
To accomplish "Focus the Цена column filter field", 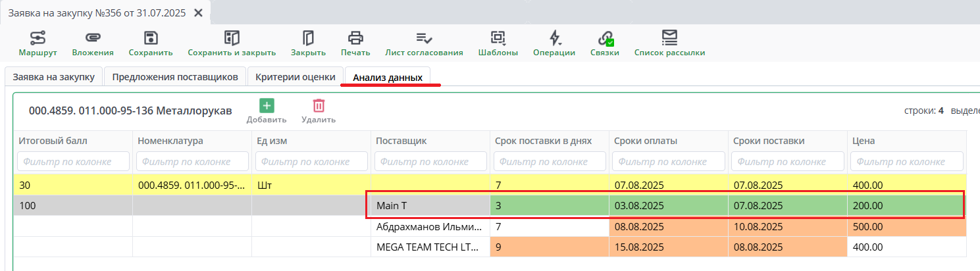I will click(906, 161).
